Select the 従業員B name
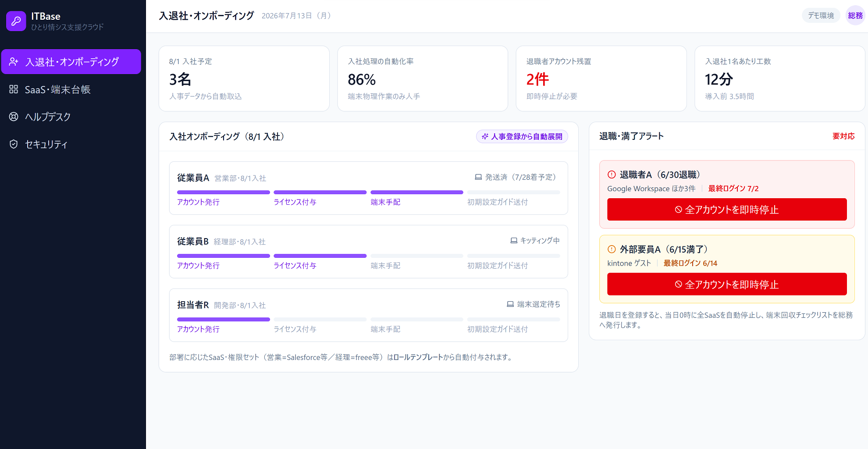Image resolution: width=868 pixels, height=449 pixels. 193,241
